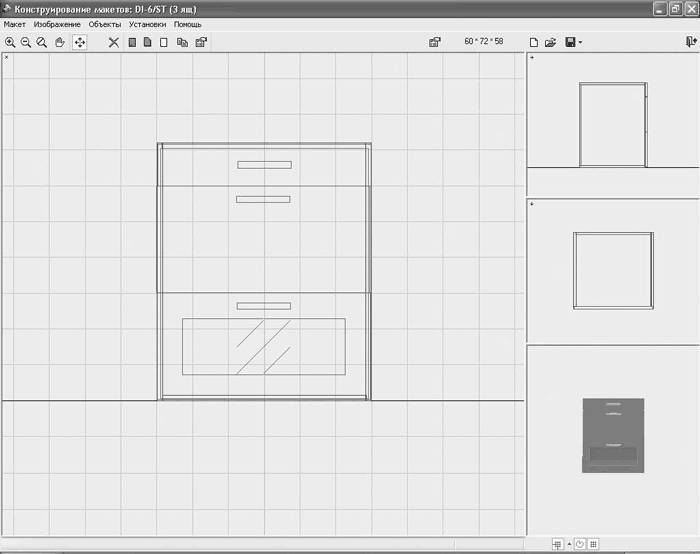Toggle the rotation button in status bar
The height and width of the screenshot is (554, 700).
(x=579, y=544)
